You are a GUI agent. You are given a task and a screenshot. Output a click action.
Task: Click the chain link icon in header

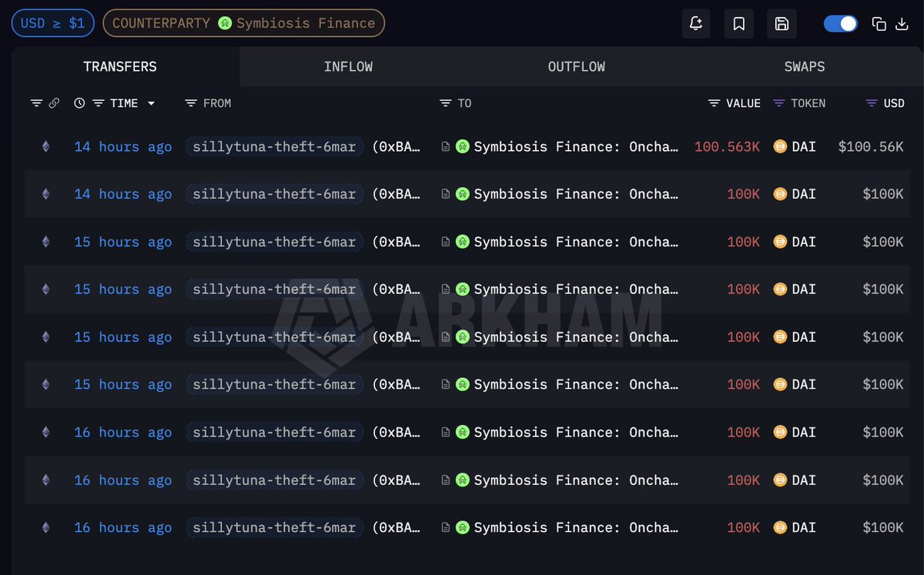pos(54,103)
